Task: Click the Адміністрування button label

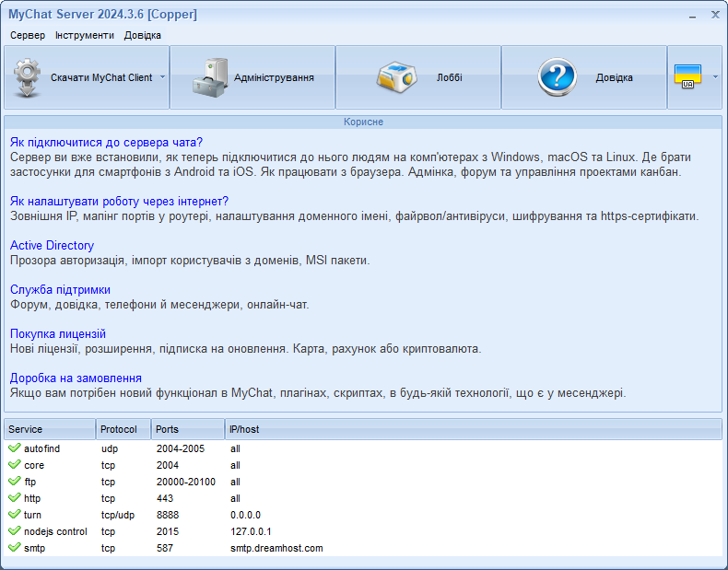Action: 274,77
